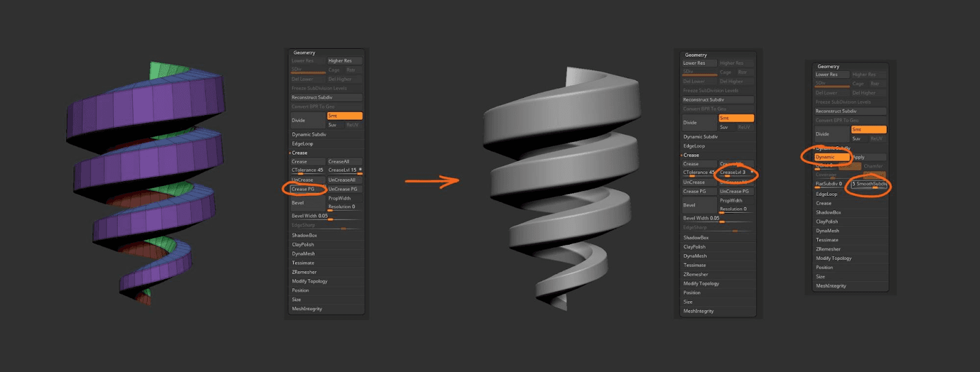Click Higher Res in the leftmost Geometry panel

tap(344, 61)
